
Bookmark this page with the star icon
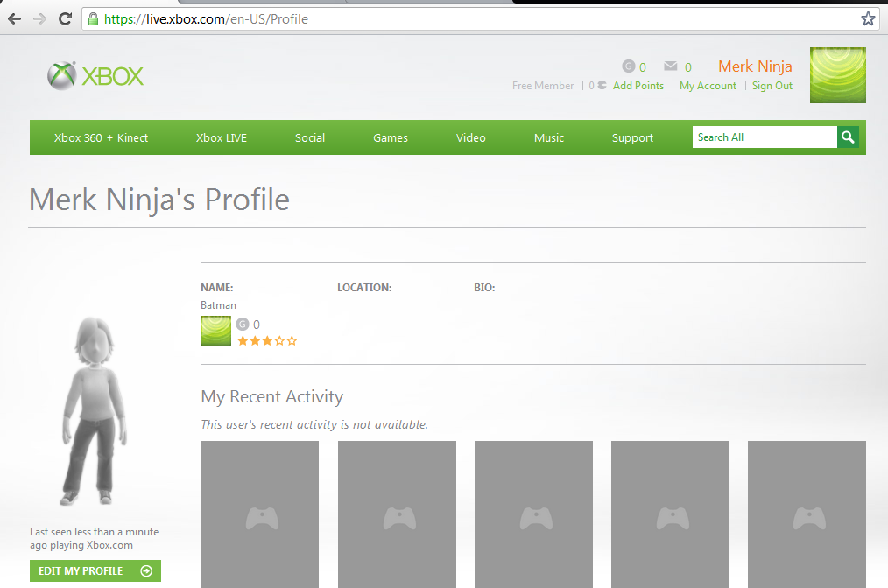click(868, 19)
